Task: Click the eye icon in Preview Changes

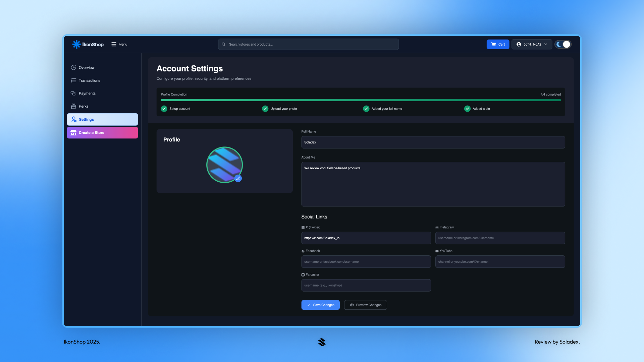Action: click(352, 305)
